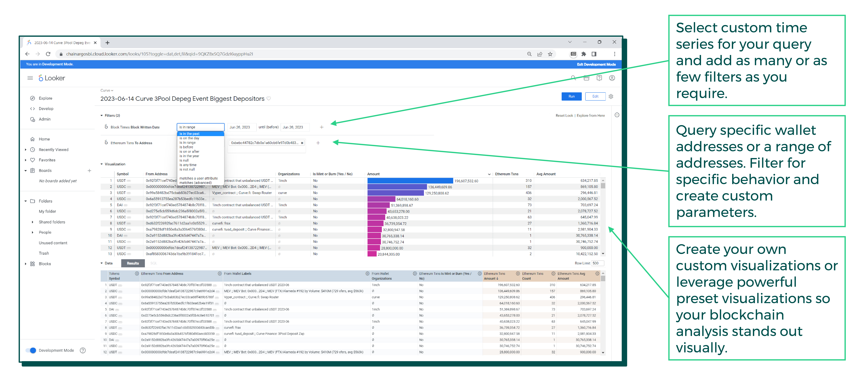The image size is (868, 381).
Task: Click the browser address bar URL
Action: coord(159,54)
